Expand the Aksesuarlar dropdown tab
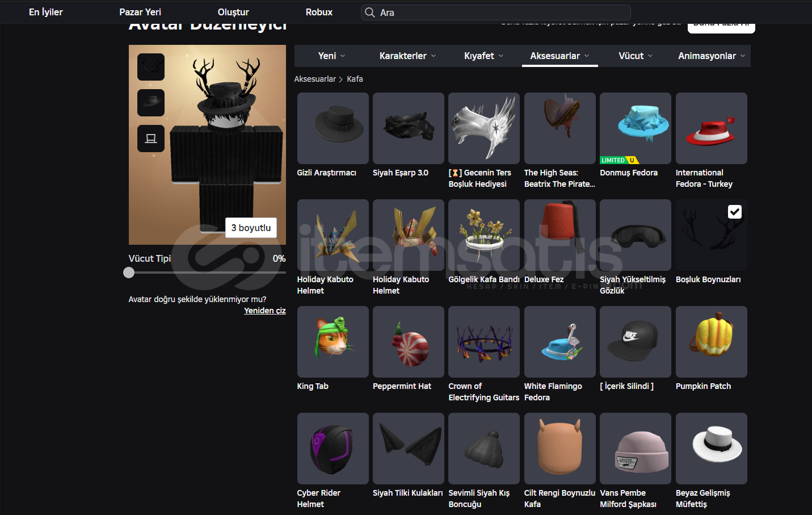Image resolution: width=812 pixels, height=515 pixels. (560, 56)
